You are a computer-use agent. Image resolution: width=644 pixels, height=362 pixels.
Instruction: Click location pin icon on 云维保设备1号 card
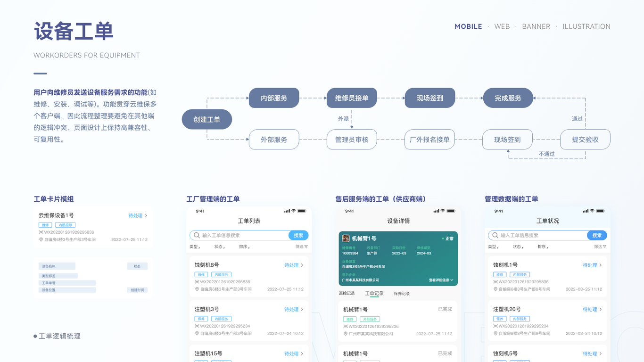pyautogui.click(x=41, y=239)
